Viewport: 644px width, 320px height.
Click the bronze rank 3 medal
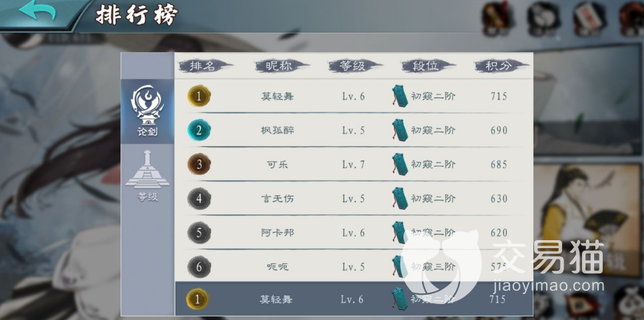click(x=199, y=164)
